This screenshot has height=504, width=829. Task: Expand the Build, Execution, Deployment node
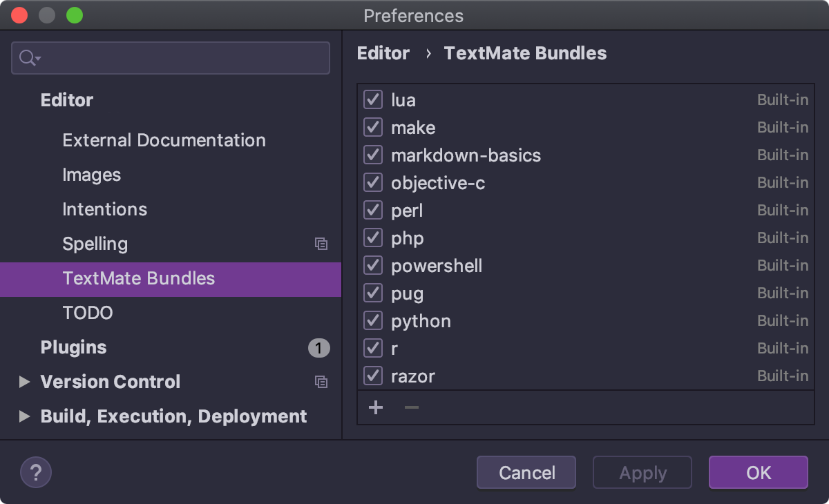tap(25, 416)
